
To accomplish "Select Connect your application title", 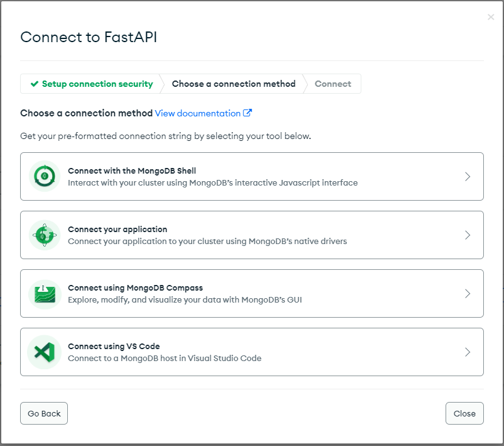I will pos(118,229).
